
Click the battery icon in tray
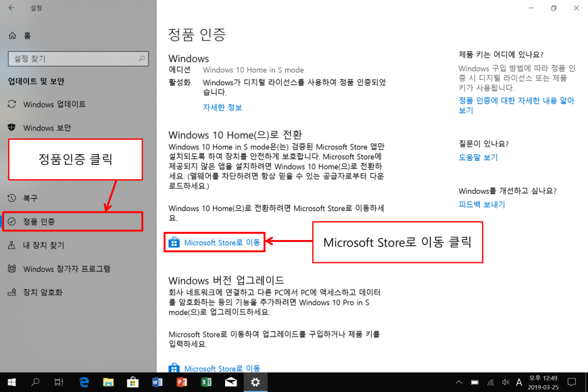[474, 383]
